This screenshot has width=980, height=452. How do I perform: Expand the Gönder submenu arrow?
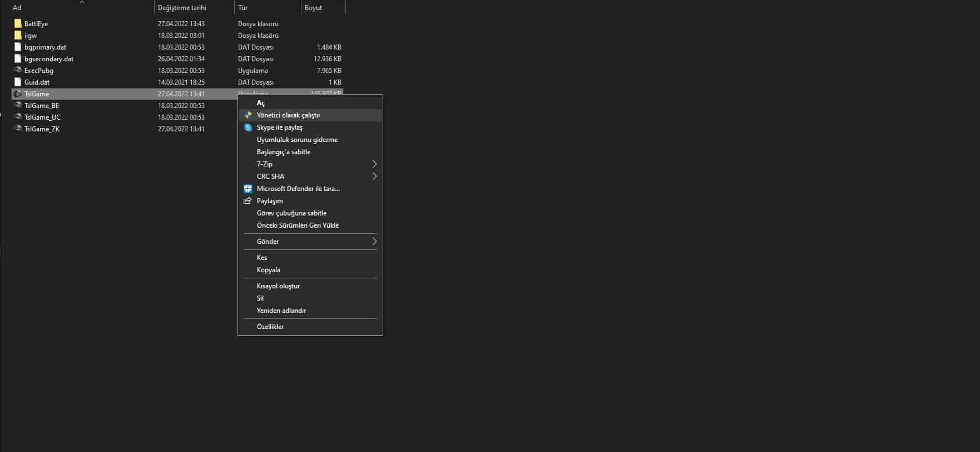coord(374,242)
